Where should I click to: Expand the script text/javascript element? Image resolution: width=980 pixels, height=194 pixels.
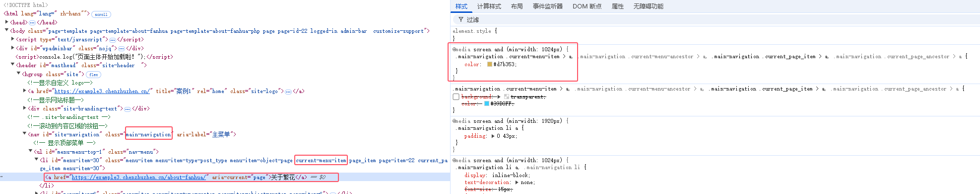point(13,39)
